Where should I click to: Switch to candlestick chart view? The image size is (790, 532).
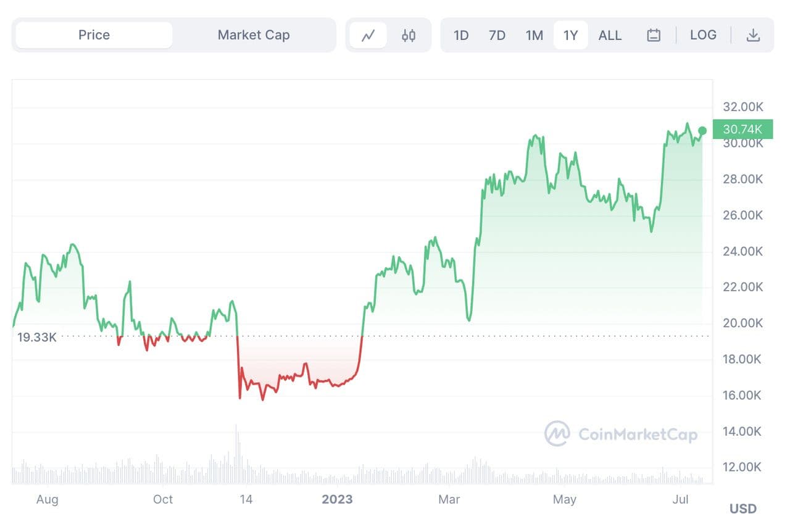click(409, 35)
